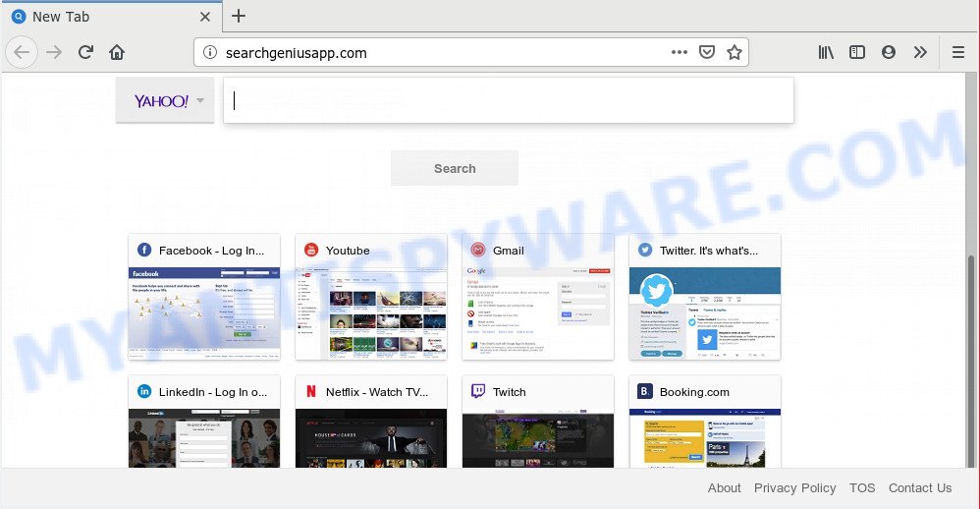This screenshot has height=509, width=980.
Task: Show site information for searchgeniusapp.com
Action: point(210,52)
